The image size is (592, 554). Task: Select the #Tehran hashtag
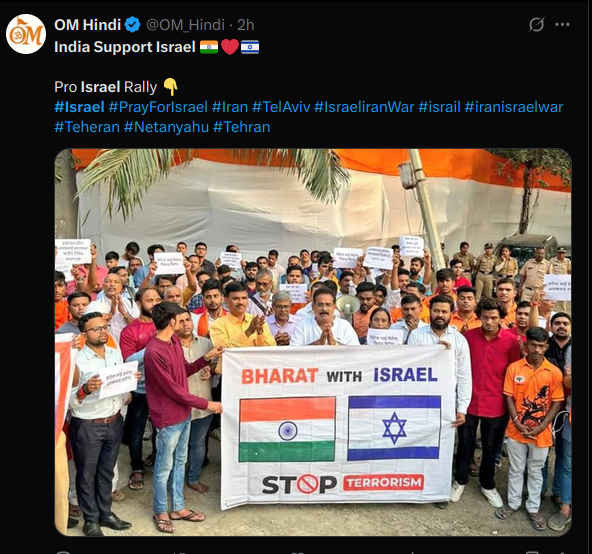point(242,127)
